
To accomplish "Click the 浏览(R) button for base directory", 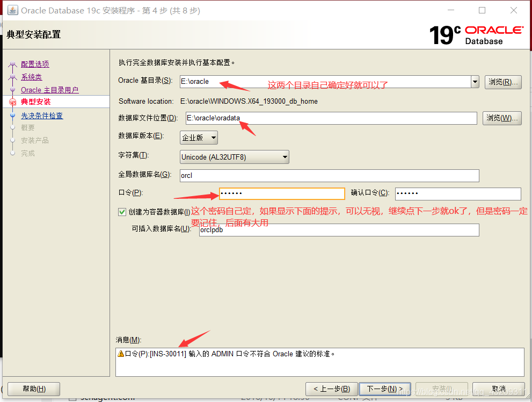I will pyautogui.click(x=502, y=81).
